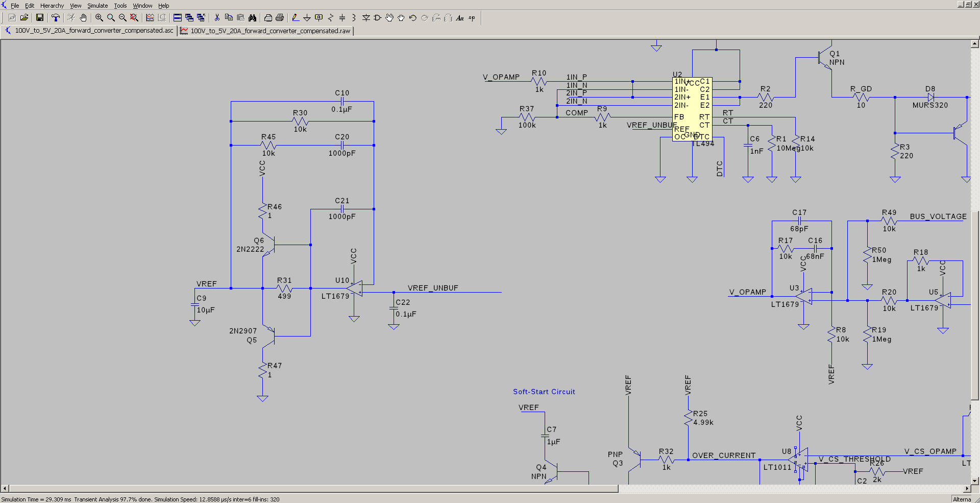980x503 pixels.
Task: Switch to the forward_converter_compensated.asc tab
Action: coord(89,31)
